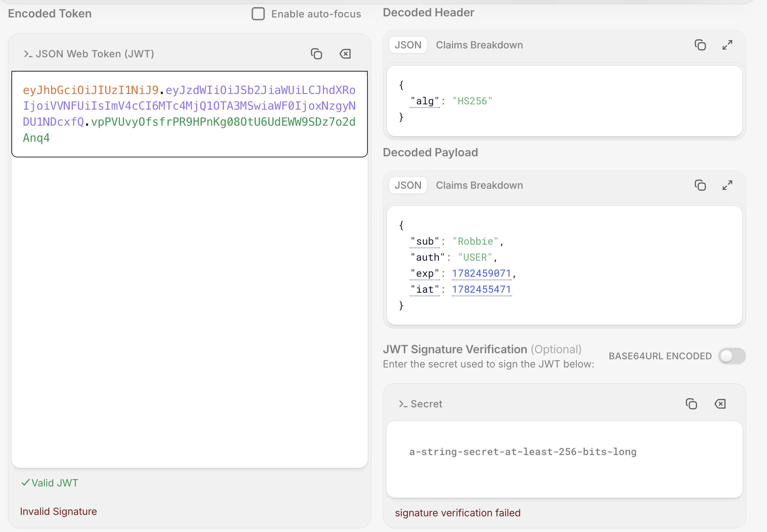The width and height of the screenshot is (767, 532).
Task: Copy the encoded JWT token
Action: [x=316, y=54]
